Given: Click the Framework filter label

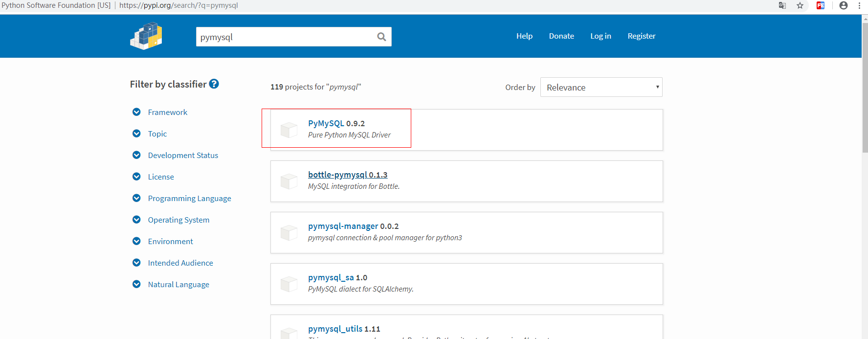Looking at the screenshot, I should coord(168,112).
